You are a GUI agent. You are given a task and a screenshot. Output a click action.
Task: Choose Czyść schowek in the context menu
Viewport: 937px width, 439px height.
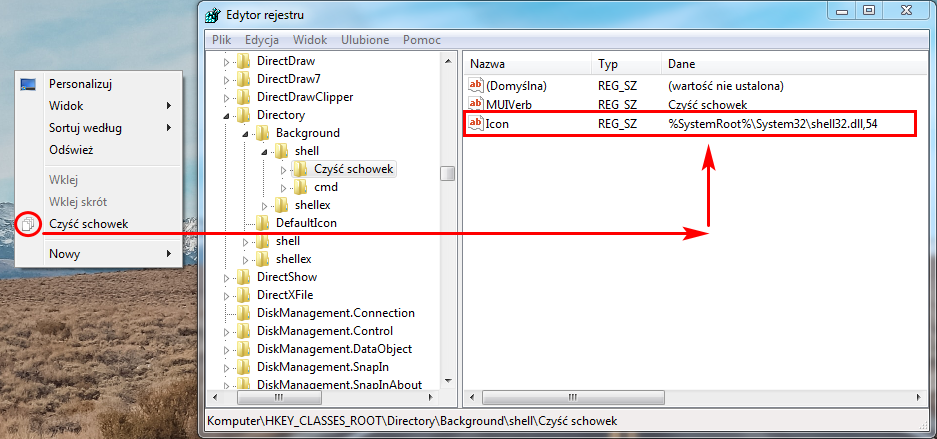(99, 225)
